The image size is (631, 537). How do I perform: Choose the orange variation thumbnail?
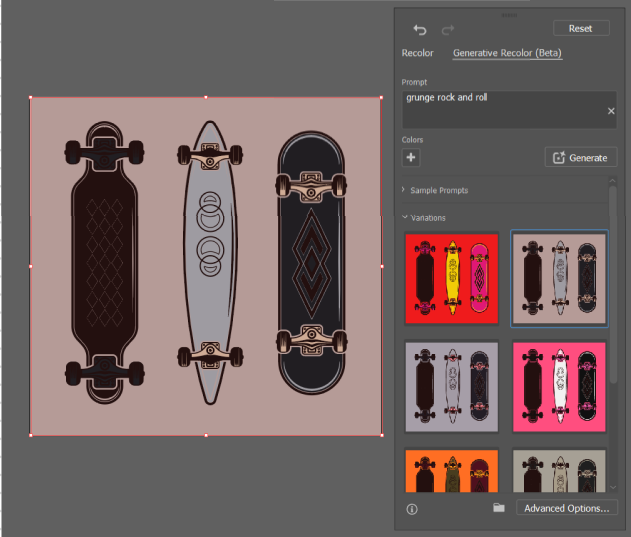click(x=451, y=471)
